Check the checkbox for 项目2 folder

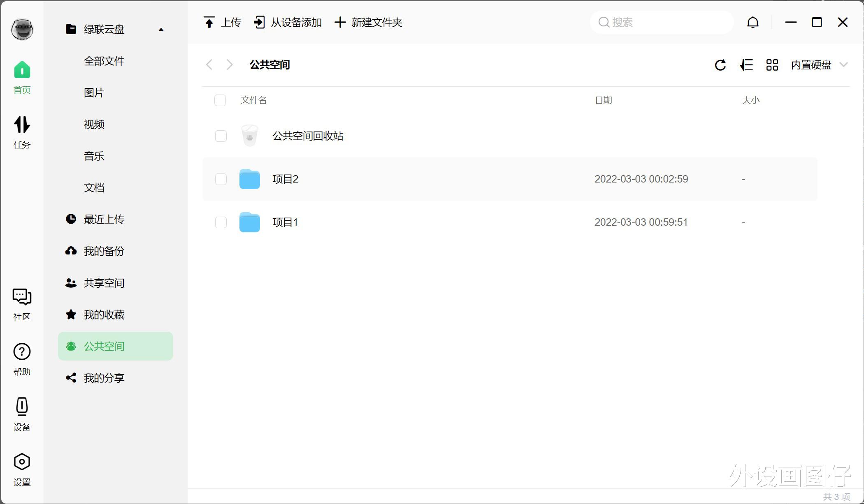(x=221, y=179)
